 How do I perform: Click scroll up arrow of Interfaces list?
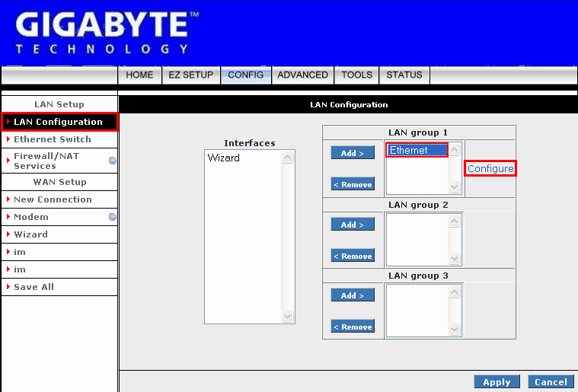288,158
